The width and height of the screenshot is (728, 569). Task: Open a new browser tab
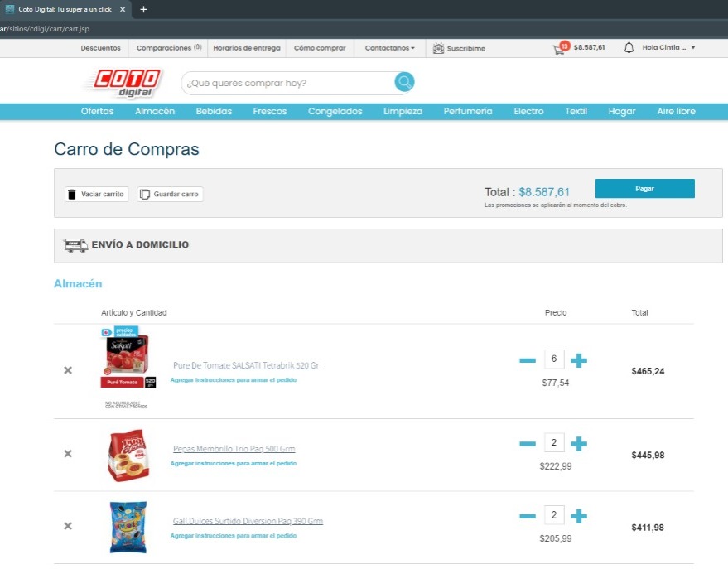click(x=143, y=9)
